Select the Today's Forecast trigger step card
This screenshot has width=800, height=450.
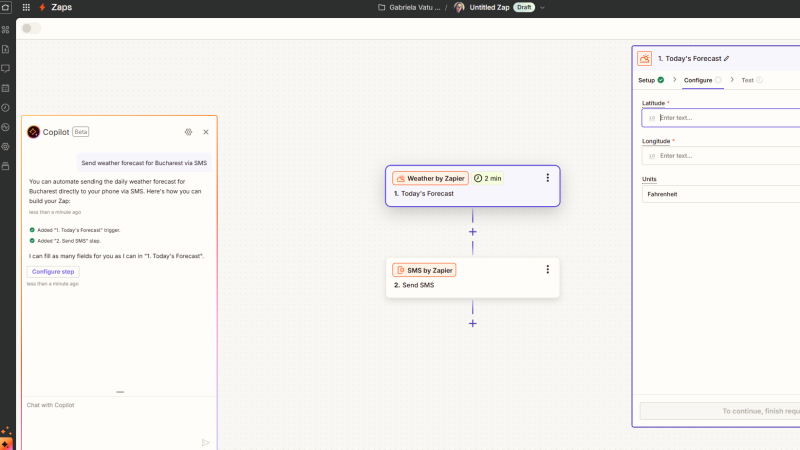(472, 186)
